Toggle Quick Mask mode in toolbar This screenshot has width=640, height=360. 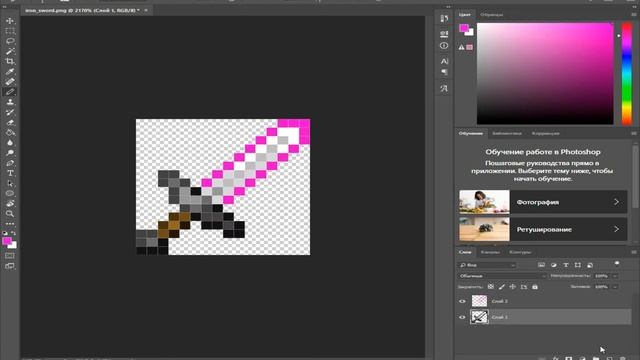tap(10, 256)
